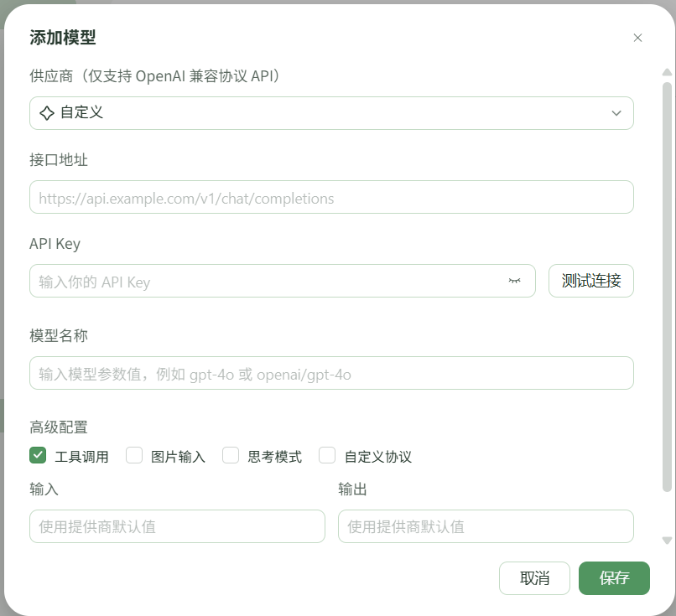The width and height of the screenshot is (676, 616).
Task: Uncheck the 工具调用 checkbox
Action: tap(38, 455)
